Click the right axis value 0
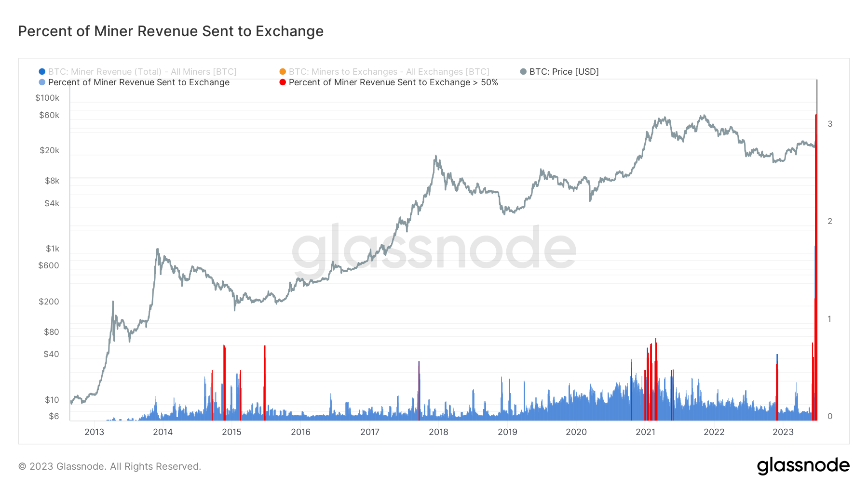Viewport: 868px width, 488px height. click(x=830, y=416)
